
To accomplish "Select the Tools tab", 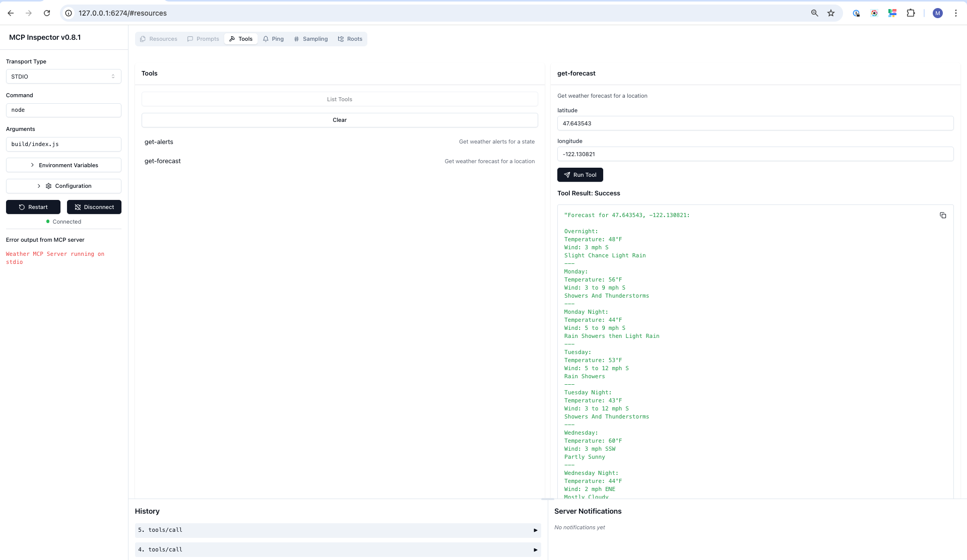I will [x=241, y=39].
